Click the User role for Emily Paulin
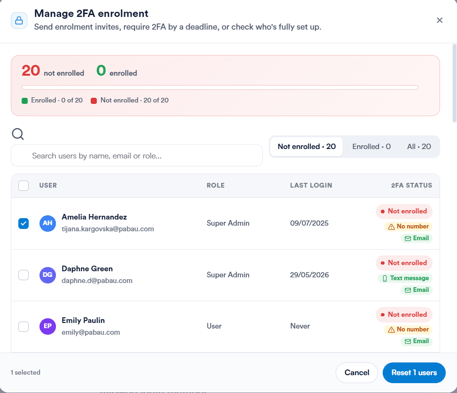This screenshot has height=393, width=457. tap(214, 326)
